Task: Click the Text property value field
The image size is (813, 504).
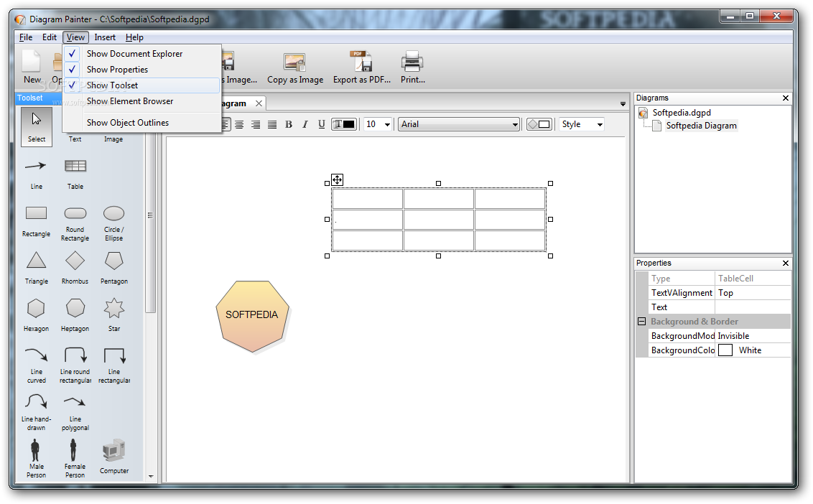Action: pyautogui.click(x=753, y=307)
